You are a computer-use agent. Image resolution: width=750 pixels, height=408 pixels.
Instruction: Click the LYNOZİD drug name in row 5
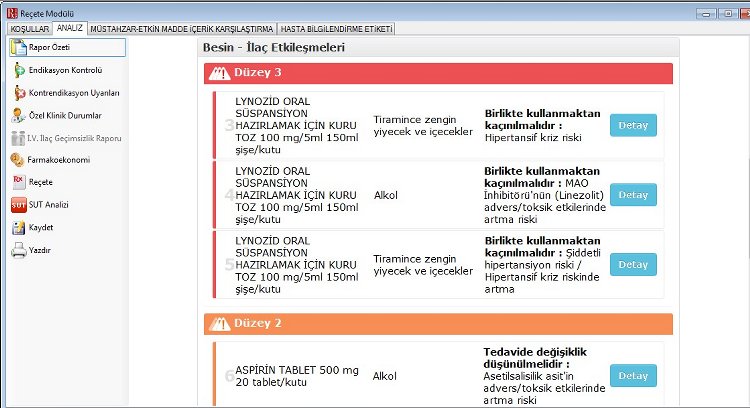click(297, 265)
